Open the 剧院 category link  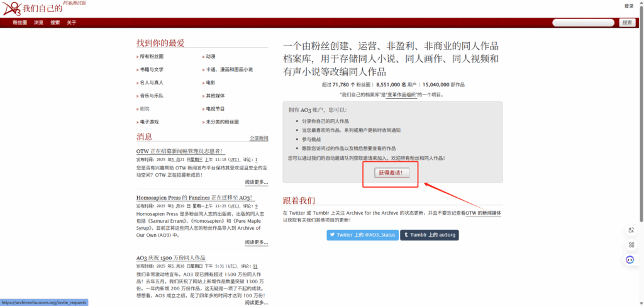click(145, 109)
